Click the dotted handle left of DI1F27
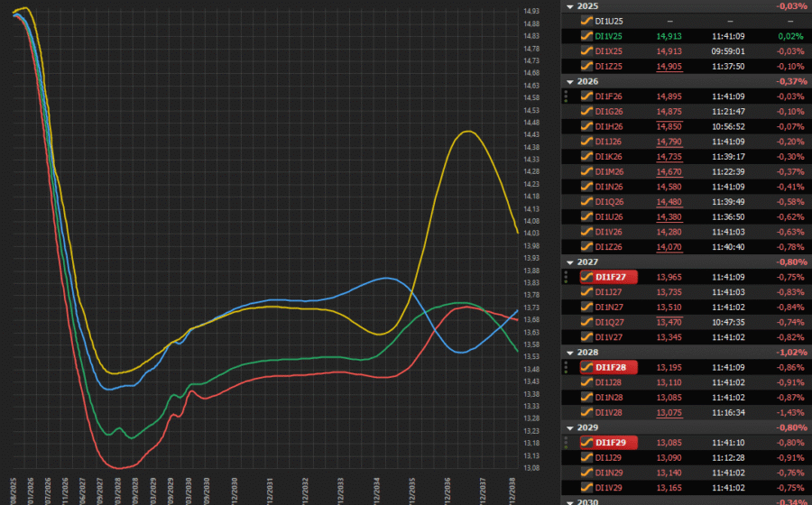812x505 pixels. click(x=566, y=277)
